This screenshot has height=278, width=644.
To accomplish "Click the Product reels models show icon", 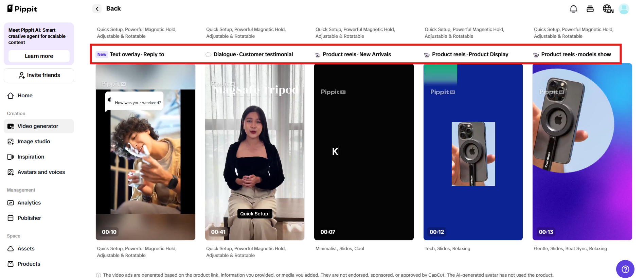I will [536, 55].
